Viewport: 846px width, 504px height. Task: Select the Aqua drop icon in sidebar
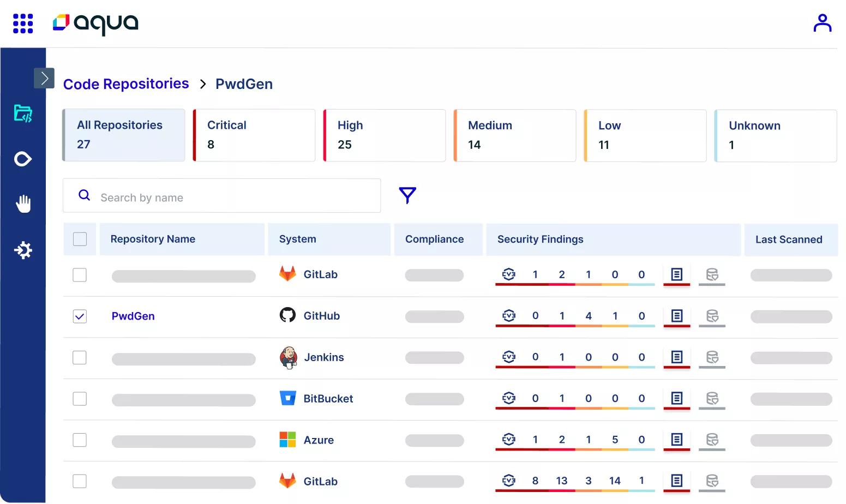click(23, 159)
